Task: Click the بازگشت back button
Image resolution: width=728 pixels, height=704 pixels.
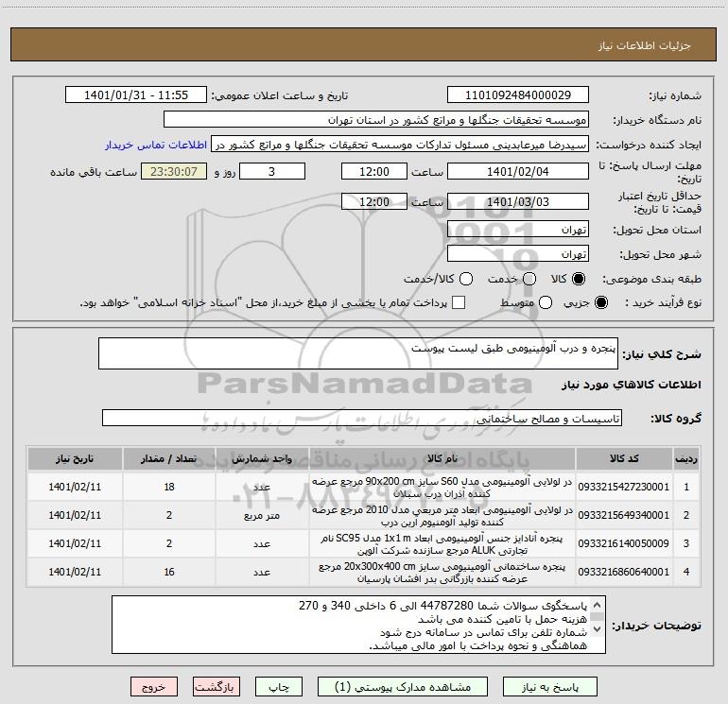Action: (217, 687)
